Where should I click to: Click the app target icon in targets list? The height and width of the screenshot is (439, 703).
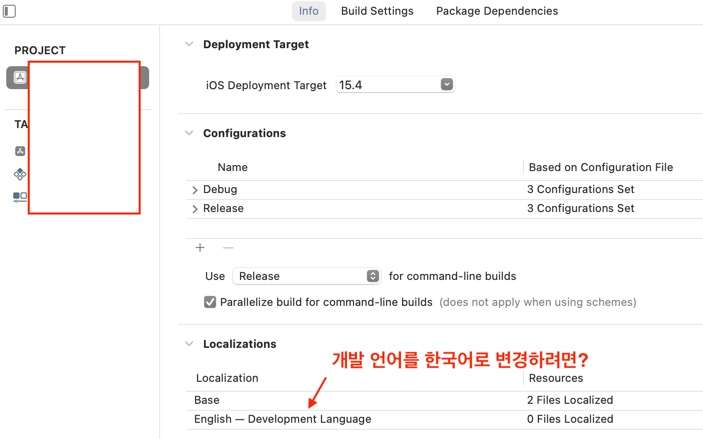[20, 151]
